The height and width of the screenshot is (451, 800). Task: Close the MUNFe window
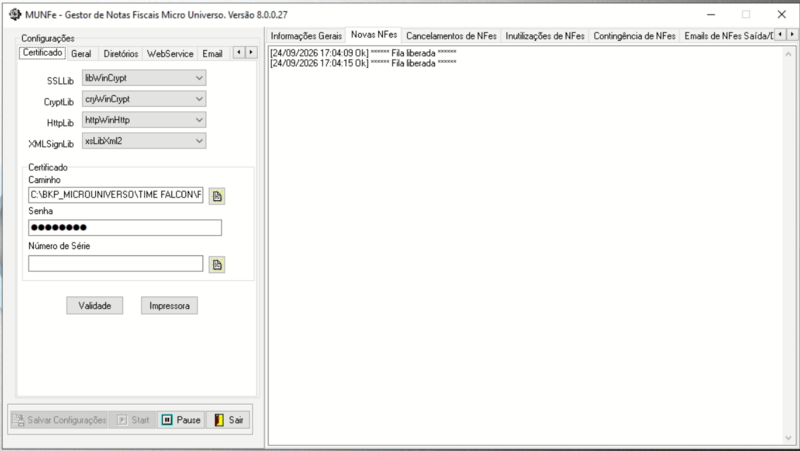782,14
